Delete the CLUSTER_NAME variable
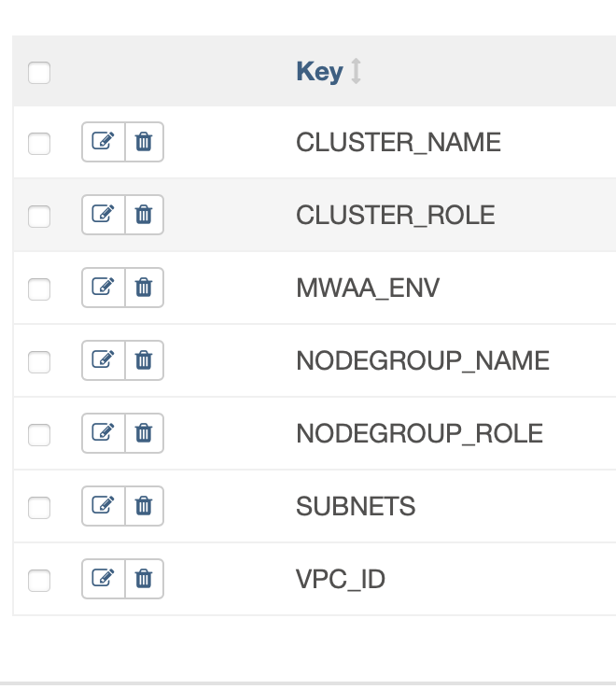Screen dimensions: 616x689 [144, 142]
